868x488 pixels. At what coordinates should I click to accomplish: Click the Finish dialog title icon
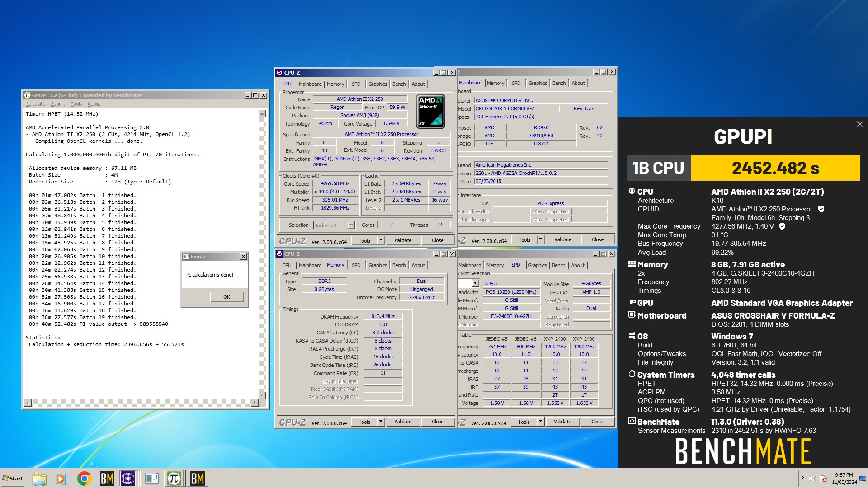186,257
